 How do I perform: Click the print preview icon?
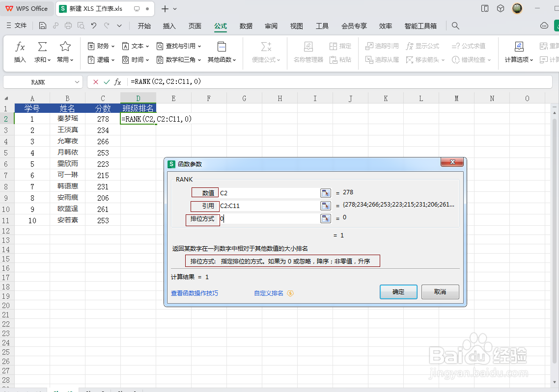[81, 26]
